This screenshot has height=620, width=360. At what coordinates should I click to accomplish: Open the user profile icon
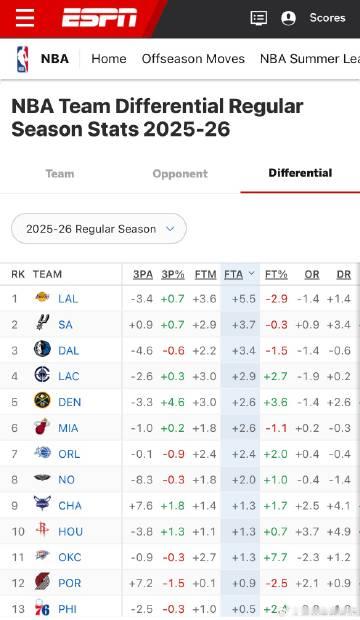point(288,18)
